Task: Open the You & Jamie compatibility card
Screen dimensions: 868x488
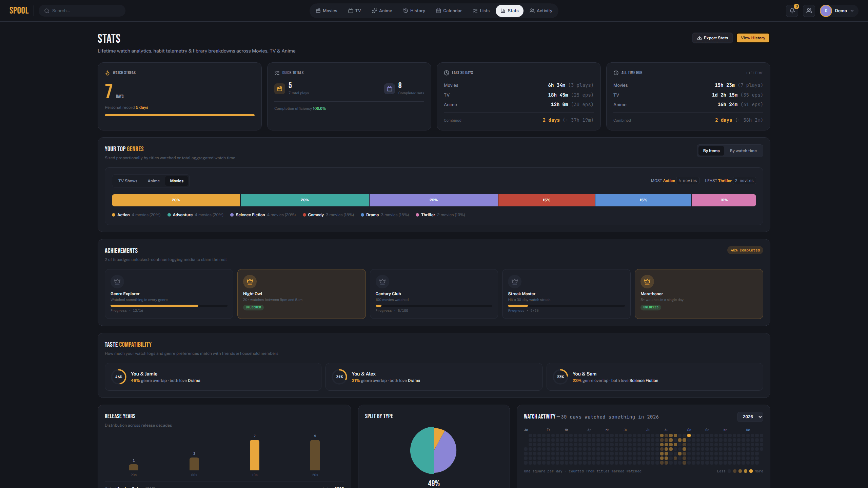Action: click(213, 377)
